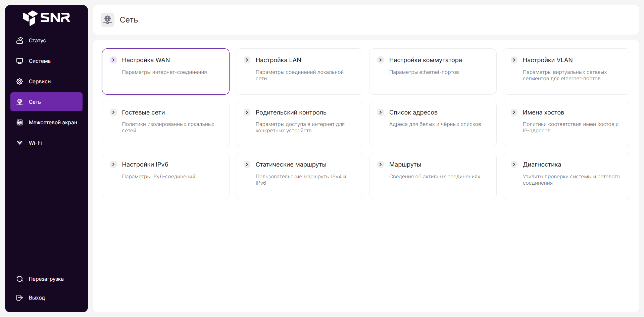Click the System monitor icon in sidebar

point(20,61)
